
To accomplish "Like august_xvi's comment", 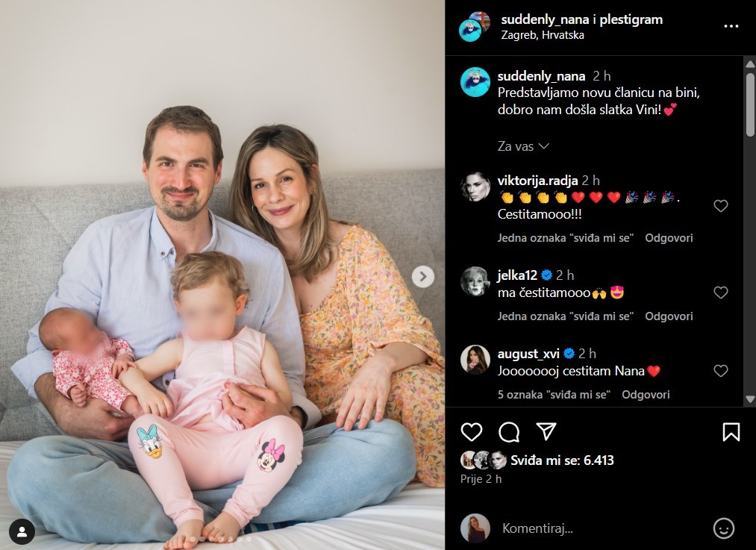I will [x=720, y=370].
